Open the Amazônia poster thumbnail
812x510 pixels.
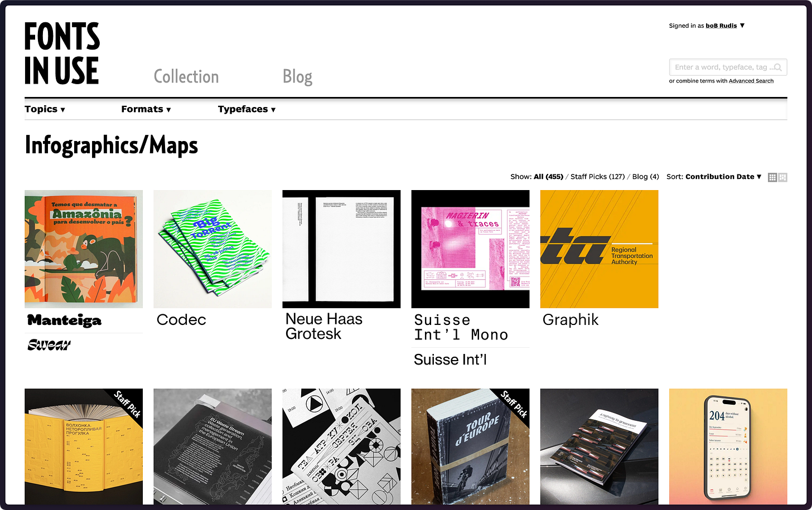pyautogui.click(x=84, y=249)
